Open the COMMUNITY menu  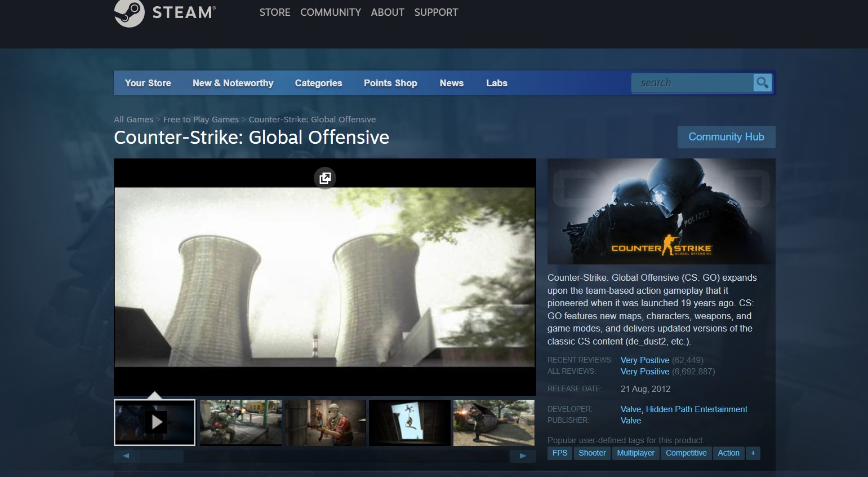tap(331, 12)
